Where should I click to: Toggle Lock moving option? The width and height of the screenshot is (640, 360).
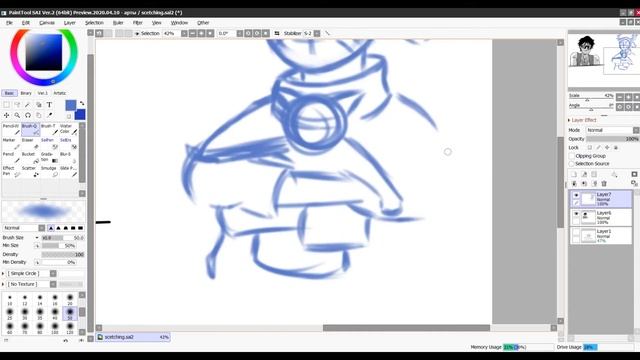[x=607, y=147]
